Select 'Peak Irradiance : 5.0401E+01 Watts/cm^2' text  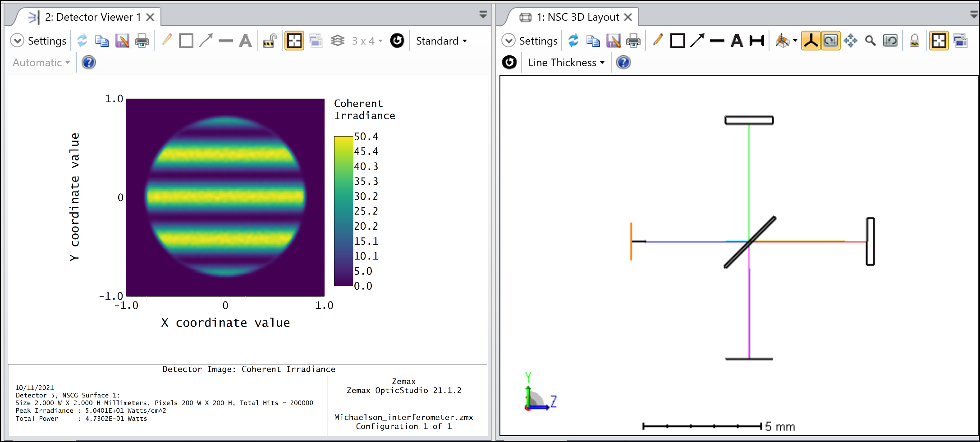91,410
